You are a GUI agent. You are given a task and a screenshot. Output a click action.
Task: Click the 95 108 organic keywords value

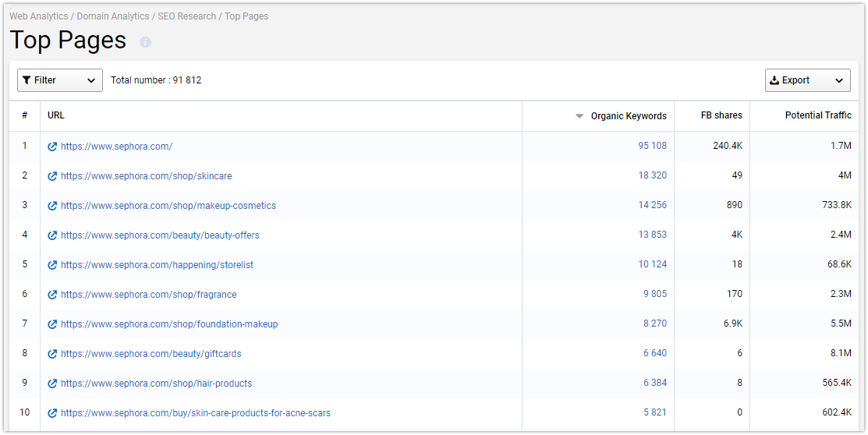click(652, 146)
